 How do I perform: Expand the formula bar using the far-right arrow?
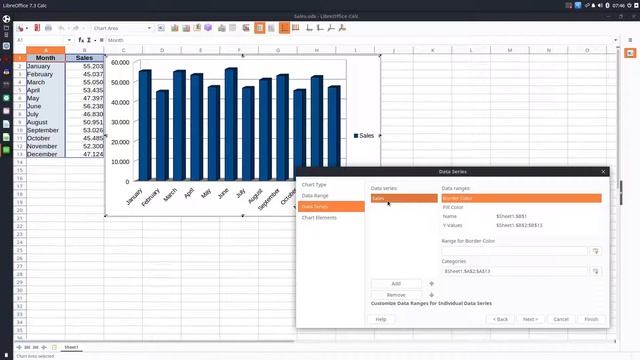(x=615, y=40)
